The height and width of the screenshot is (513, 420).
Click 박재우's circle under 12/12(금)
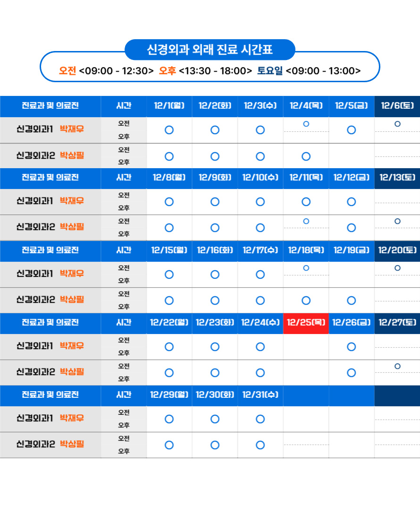(351, 202)
